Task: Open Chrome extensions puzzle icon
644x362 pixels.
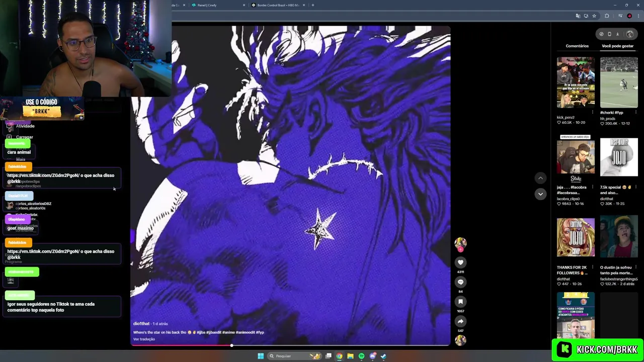Action: point(607,16)
